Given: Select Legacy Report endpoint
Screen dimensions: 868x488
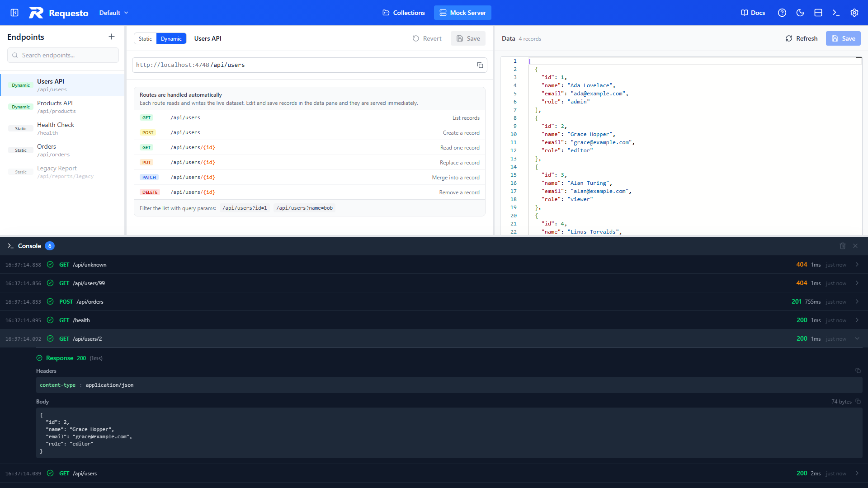Looking at the screenshot, I should tap(62, 172).
